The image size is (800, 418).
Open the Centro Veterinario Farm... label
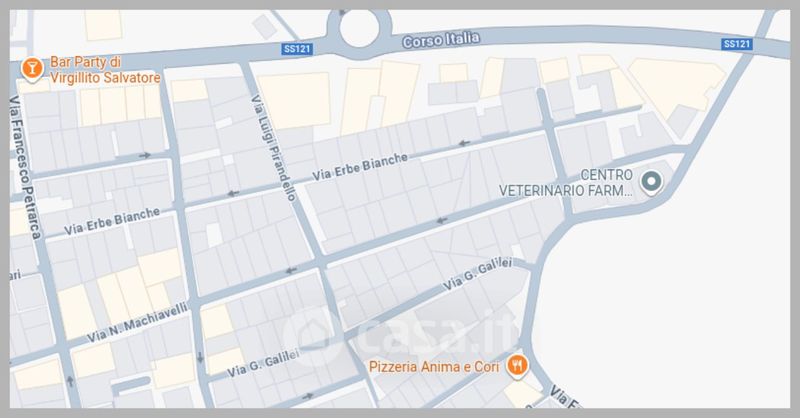tap(566, 183)
